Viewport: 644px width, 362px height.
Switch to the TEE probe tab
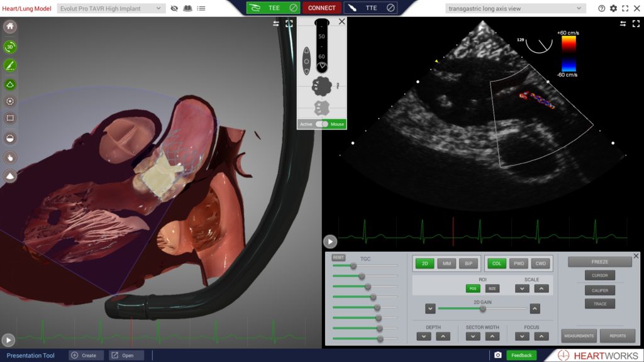coord(274,8)
